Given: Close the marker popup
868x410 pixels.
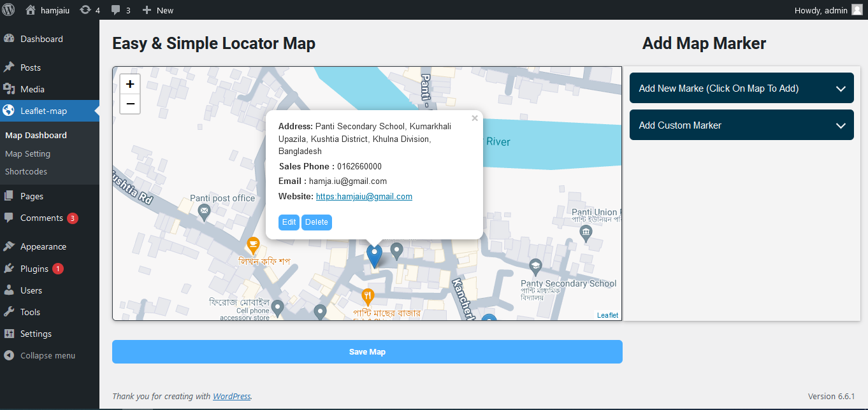Looking at the screenshot, I should point(475,118).
